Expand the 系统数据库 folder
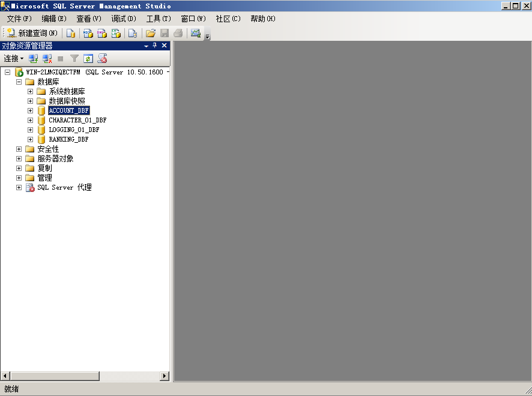The height and width of the screenshot is (396, 532). pyautogui.click(x=30, y=92)
